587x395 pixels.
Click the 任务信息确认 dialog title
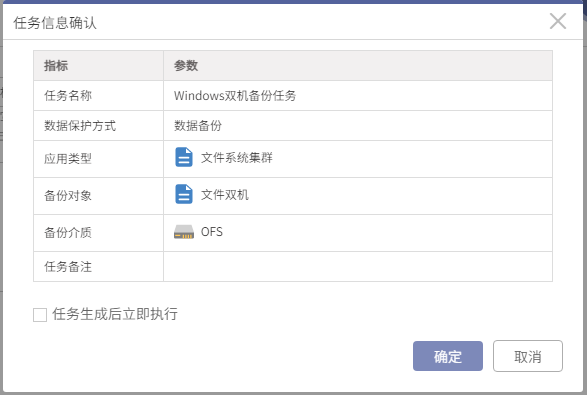coord(55,23)
